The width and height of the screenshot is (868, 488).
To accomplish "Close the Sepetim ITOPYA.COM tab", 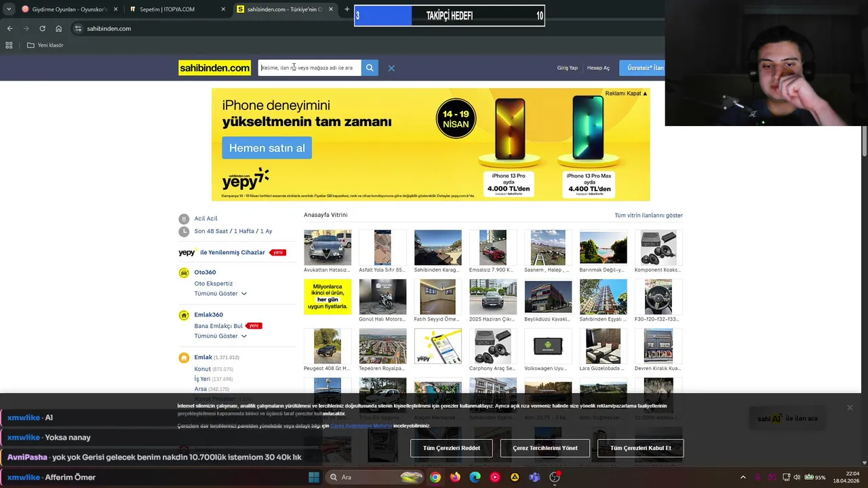I will coord(223,9).
